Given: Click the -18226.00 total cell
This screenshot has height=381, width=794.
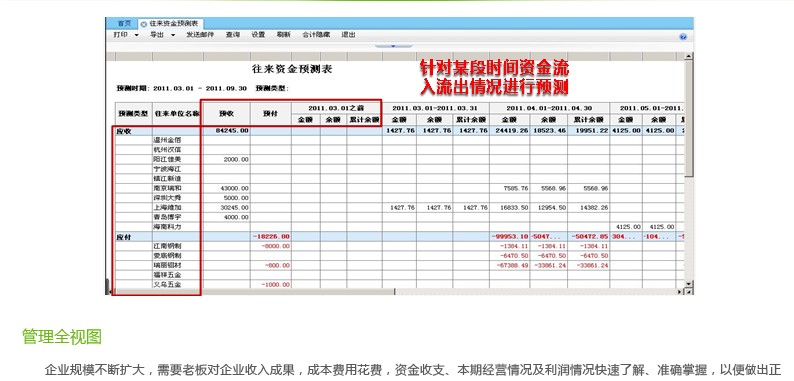Looking at the screenshot, I should (271, 237).
